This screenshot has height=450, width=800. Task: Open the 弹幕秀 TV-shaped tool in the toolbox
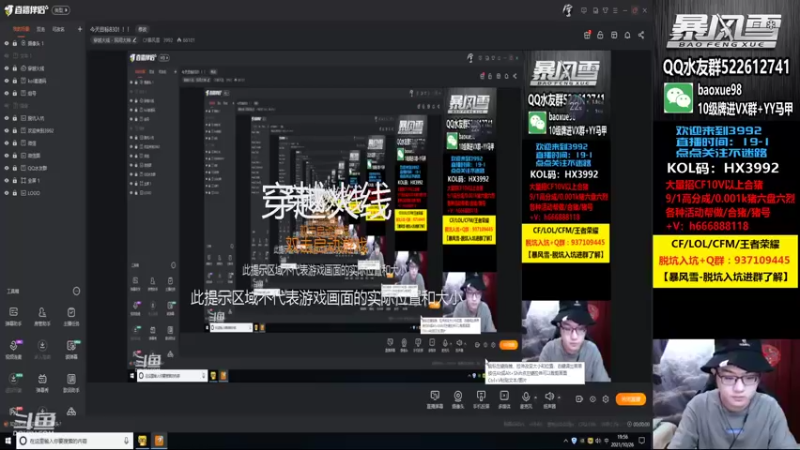(x=42, y=382)
